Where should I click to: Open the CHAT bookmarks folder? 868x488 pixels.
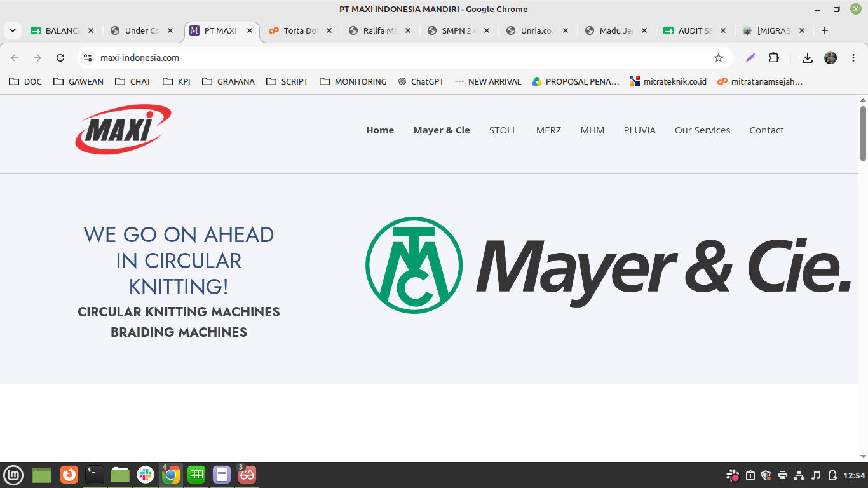point(133,81)
